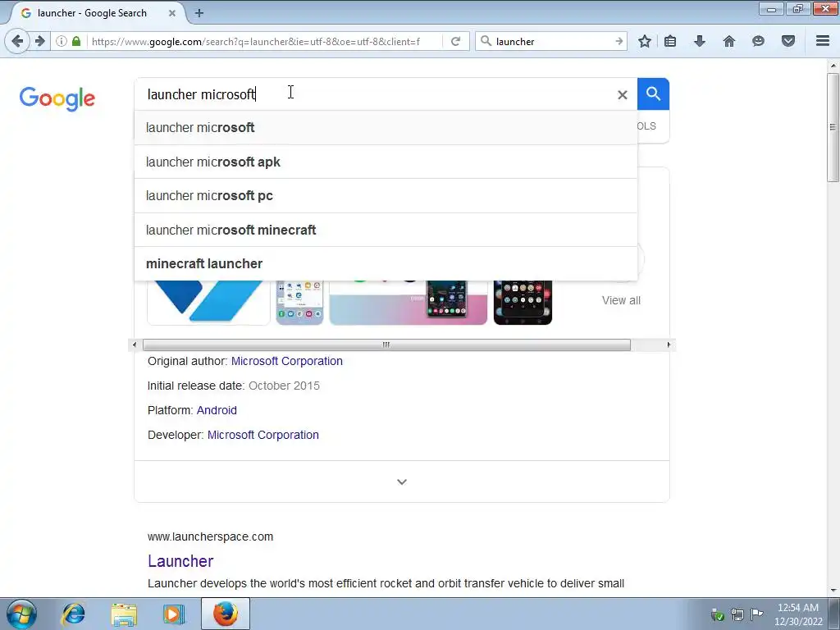Click the Firefox taskbar button
Screen dimensions: 840x630
[x=226, y=614]
